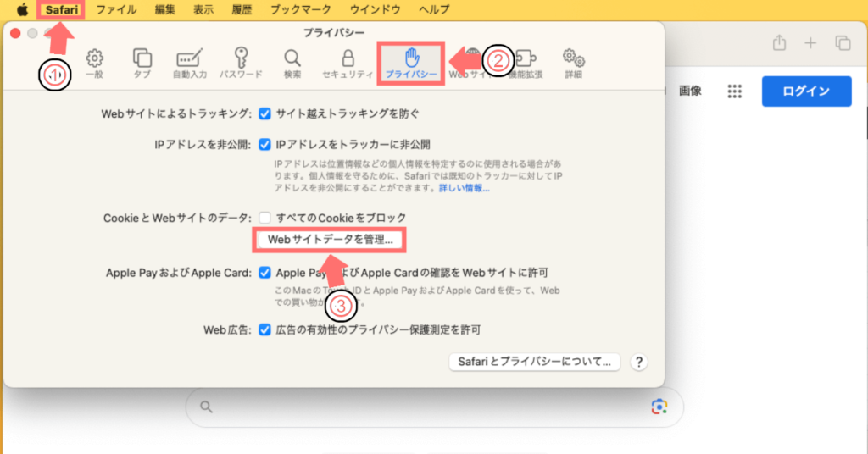The image size is (868, 454).
Task: Open the Advanced (詳細) gears pane
Action: coord(574,64)
